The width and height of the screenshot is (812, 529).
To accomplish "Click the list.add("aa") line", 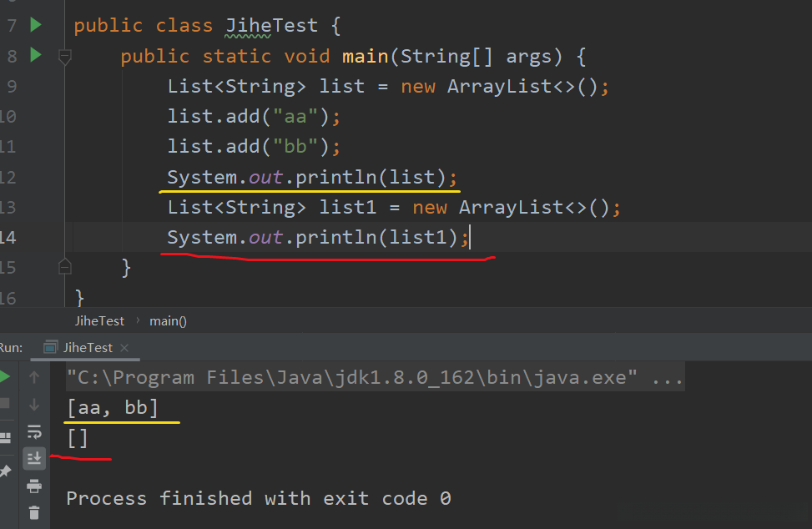I will [254, 116].
